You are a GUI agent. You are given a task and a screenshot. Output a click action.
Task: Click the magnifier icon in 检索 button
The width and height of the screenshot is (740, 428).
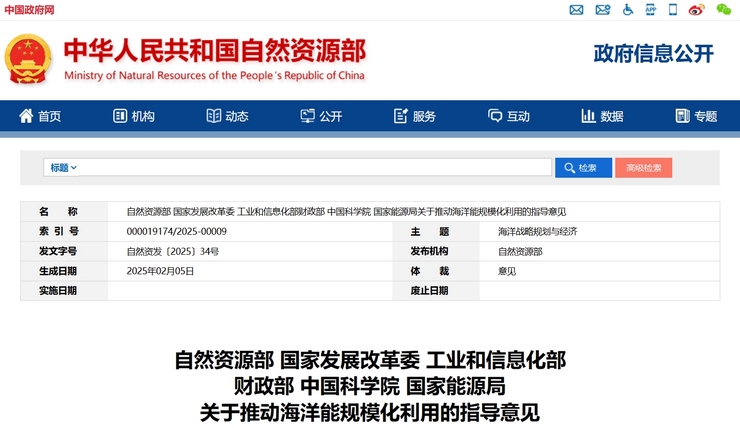[x=570, y=168]
